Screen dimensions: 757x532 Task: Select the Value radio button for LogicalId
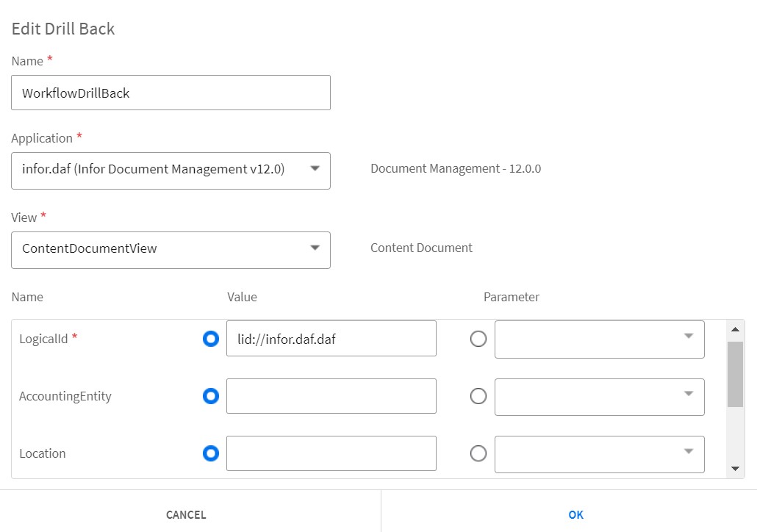211,339
